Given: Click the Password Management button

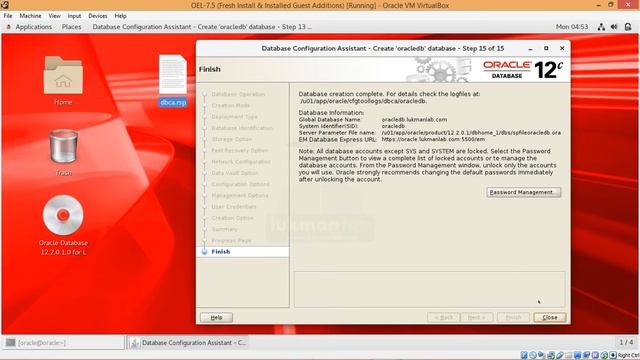Looking at the screenshot, I should pos(524,192).
